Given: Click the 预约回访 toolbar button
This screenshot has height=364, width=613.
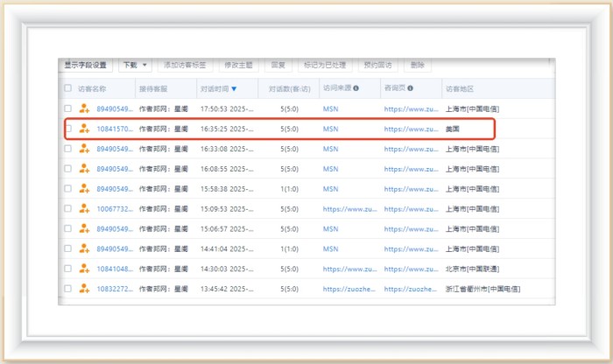Looking at the screenshot, I should [377, 65].
